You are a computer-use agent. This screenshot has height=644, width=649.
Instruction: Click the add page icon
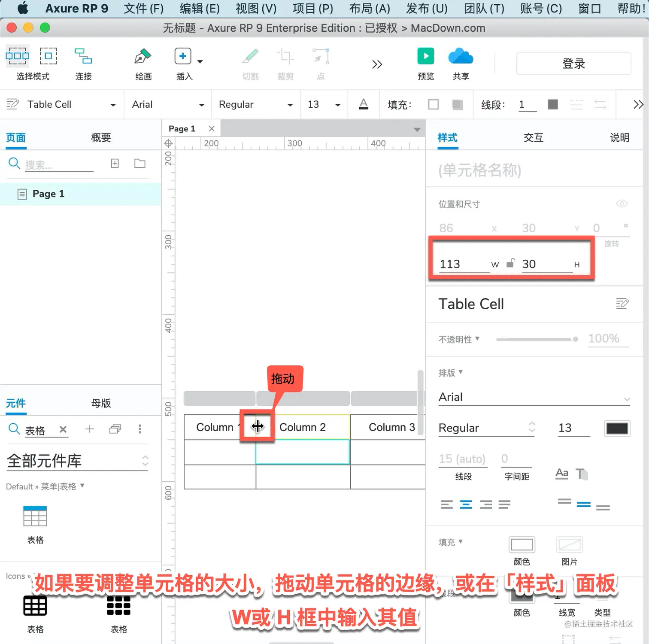click(115, 163)
